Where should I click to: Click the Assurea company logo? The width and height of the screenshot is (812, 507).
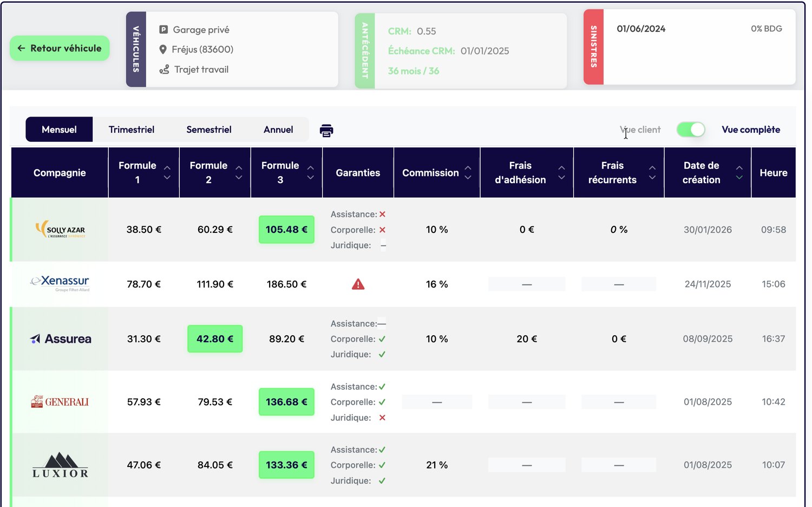[x=60, y=339]
